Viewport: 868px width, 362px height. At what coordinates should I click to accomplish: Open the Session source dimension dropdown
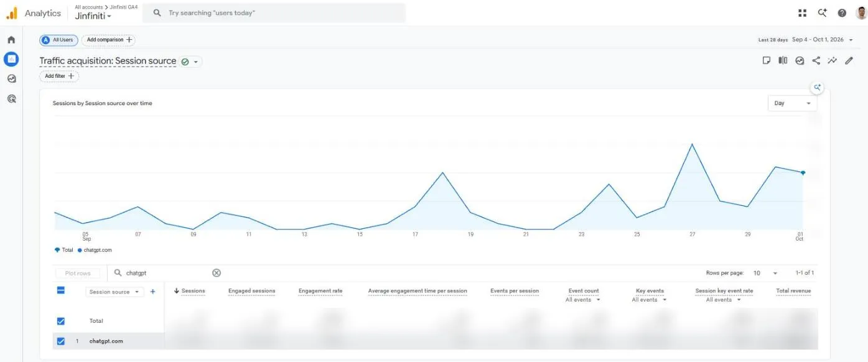114,292
